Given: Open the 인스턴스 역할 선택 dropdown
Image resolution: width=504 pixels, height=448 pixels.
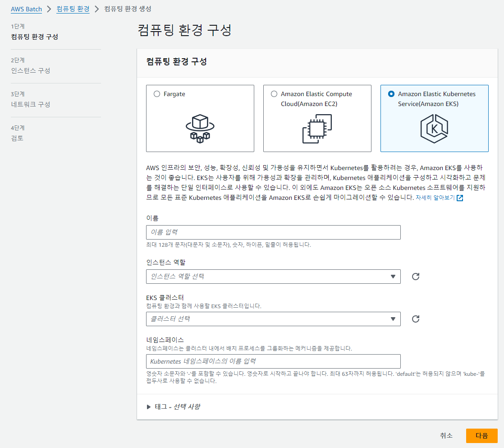Looking at the screenshot, I should click(273, 277).
